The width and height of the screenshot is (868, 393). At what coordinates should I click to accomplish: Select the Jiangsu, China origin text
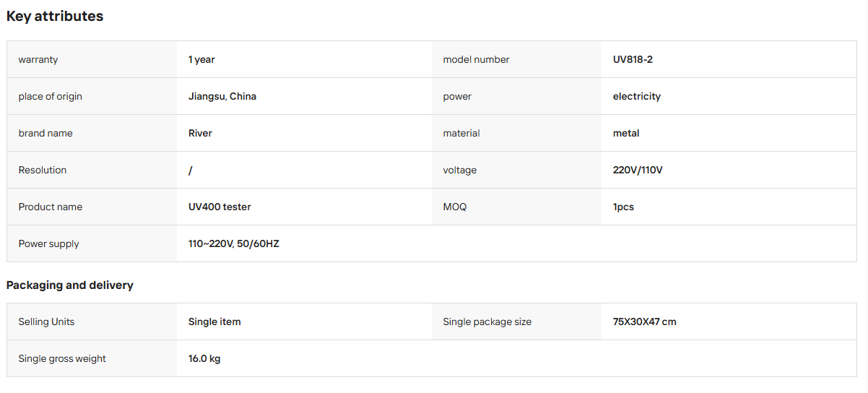pos(222,96)
